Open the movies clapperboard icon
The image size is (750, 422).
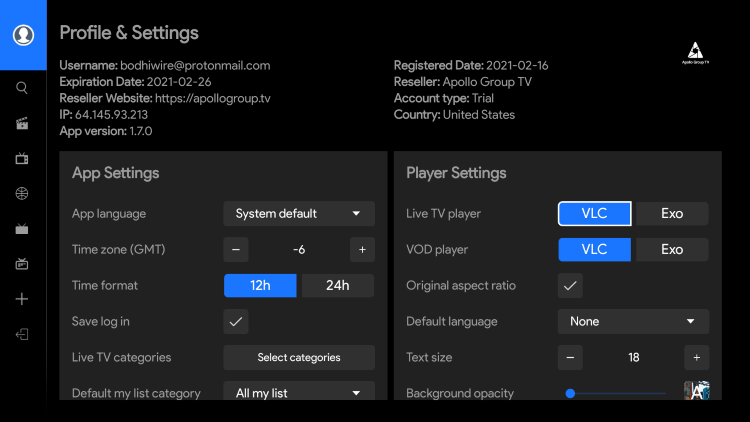(x=22, y=123)
